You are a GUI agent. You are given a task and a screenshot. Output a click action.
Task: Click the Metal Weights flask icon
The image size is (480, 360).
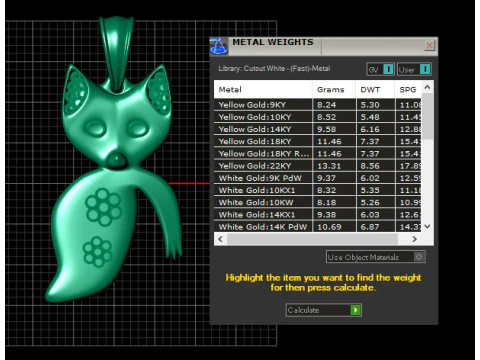pyautogui.click(x=219, y=46)
